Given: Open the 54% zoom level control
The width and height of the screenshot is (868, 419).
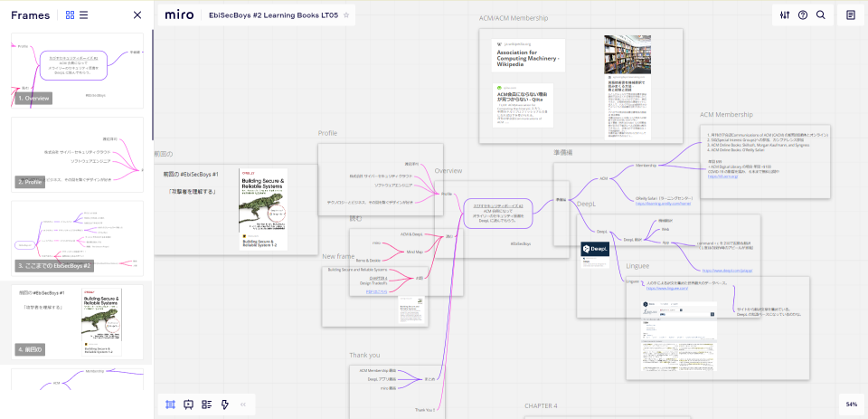Looking at the screenshot, I should [852, 405].
